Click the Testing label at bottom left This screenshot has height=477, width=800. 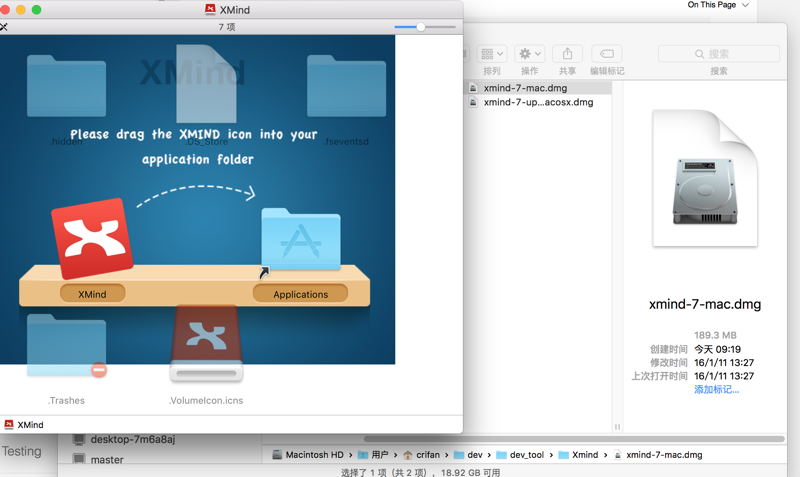pos(21,451)
